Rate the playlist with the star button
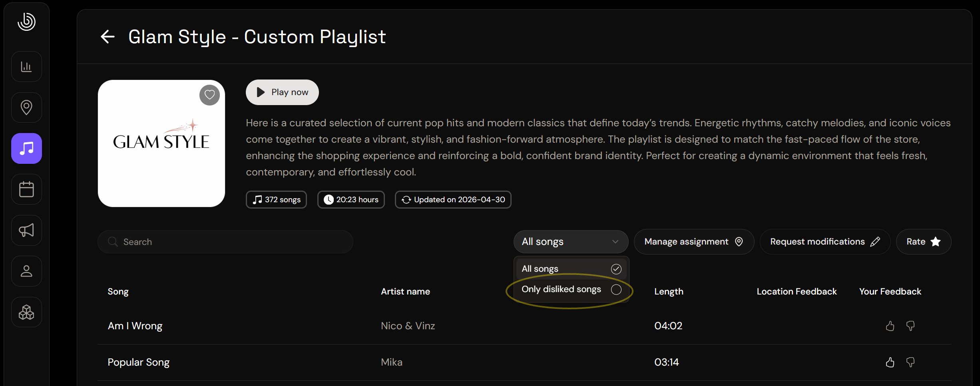This screenshot has height=386, width=980. [x=923, y=242]
